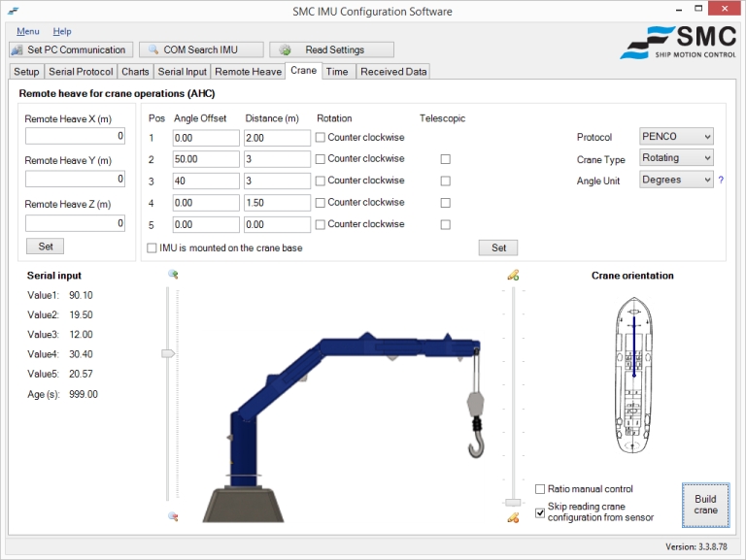Select the Crane tab
Image resolution: width=746 pixels, height=560 pixels.
303,70
